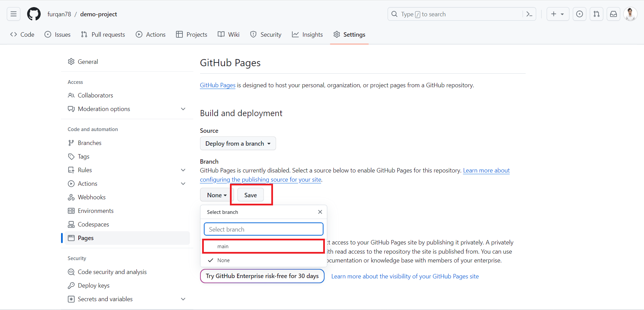Click the user profile avatar
Screen dimensions: 644x310
click(x=630, y=14)
